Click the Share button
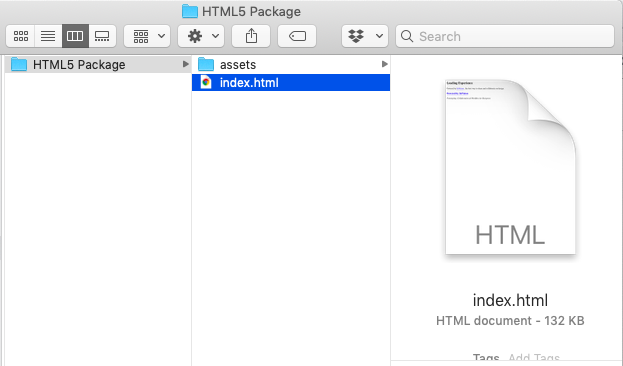The width and height of the screenshot is (623, 366). click(251, 36)
